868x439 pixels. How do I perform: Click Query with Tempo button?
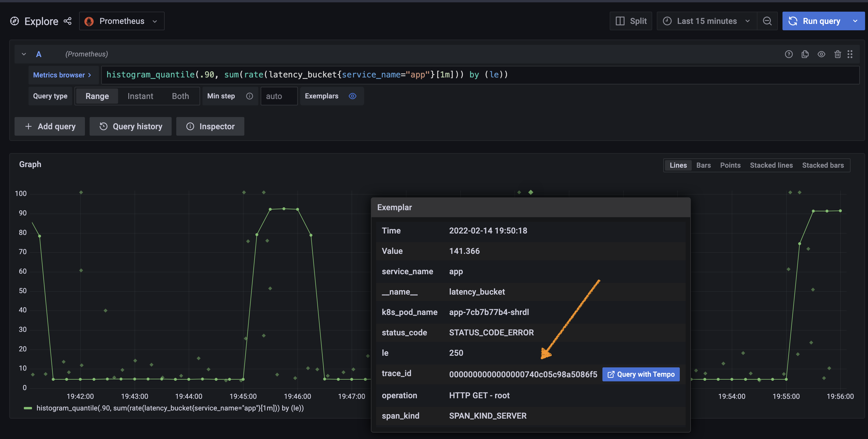641,374
